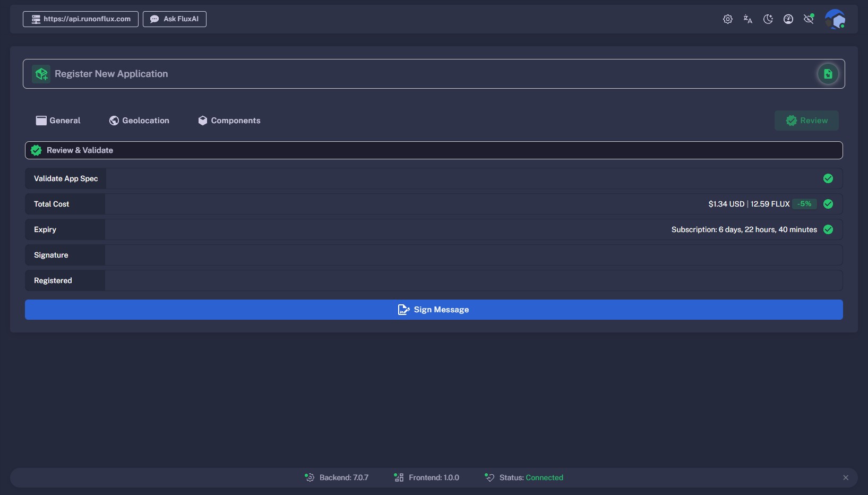Open the language translation selector
Image resolution: width=868 pixels, height=495 pixels.
[x=747, y=19]
